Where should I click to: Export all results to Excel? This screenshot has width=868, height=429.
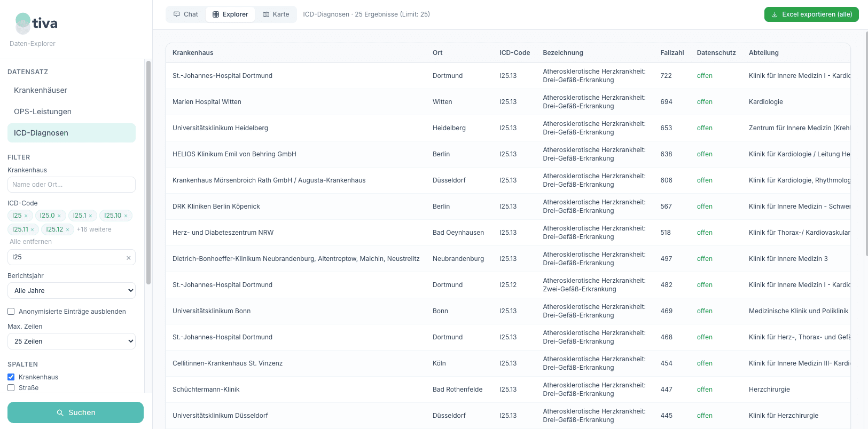tap(811, 14)
